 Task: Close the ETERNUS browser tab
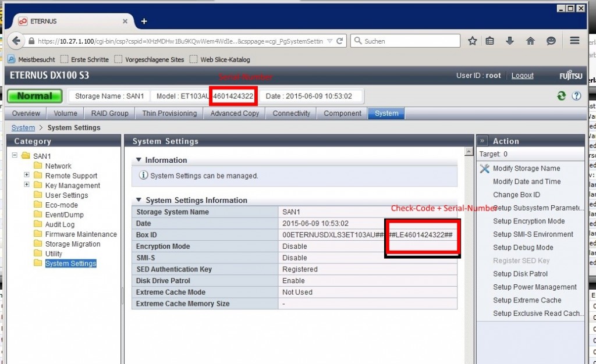pos(125,22)
